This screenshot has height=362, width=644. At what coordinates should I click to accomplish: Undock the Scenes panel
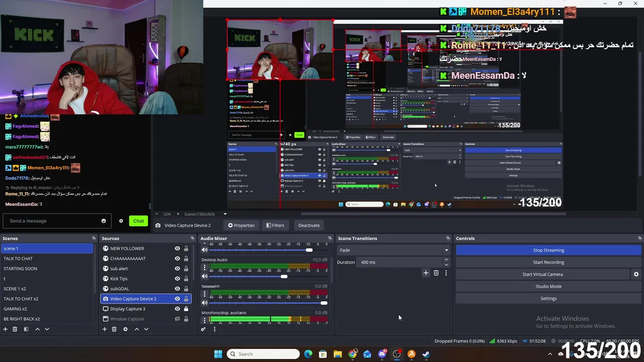[94, 238]
